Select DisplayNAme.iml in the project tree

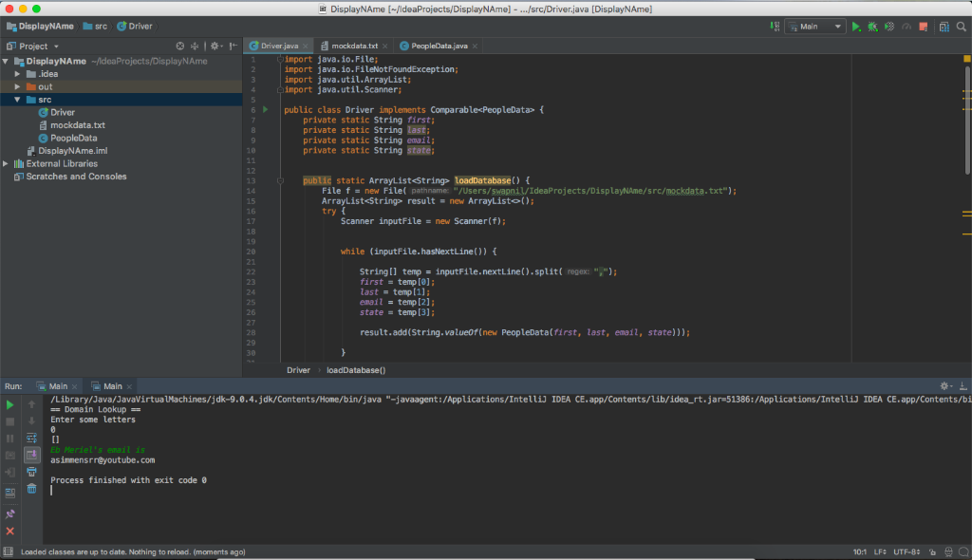72,151
